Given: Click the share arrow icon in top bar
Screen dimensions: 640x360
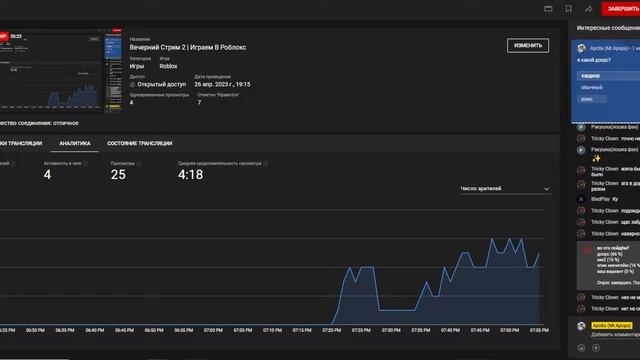Looking at the screenshot, I should 588,9.
